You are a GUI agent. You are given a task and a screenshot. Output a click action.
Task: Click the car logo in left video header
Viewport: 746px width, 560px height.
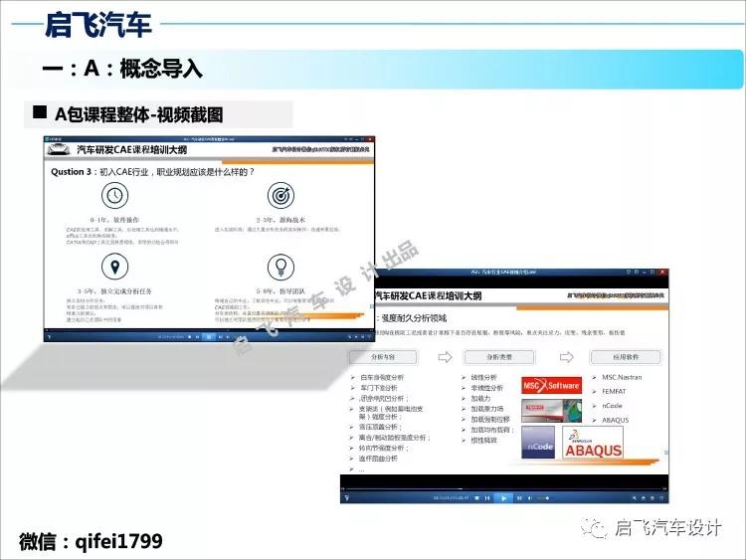[58, 150]
